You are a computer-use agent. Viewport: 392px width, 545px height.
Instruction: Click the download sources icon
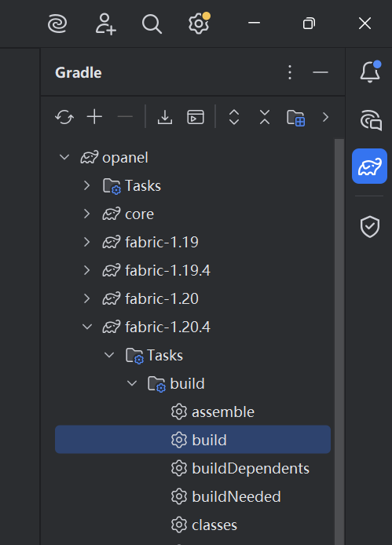165,117
